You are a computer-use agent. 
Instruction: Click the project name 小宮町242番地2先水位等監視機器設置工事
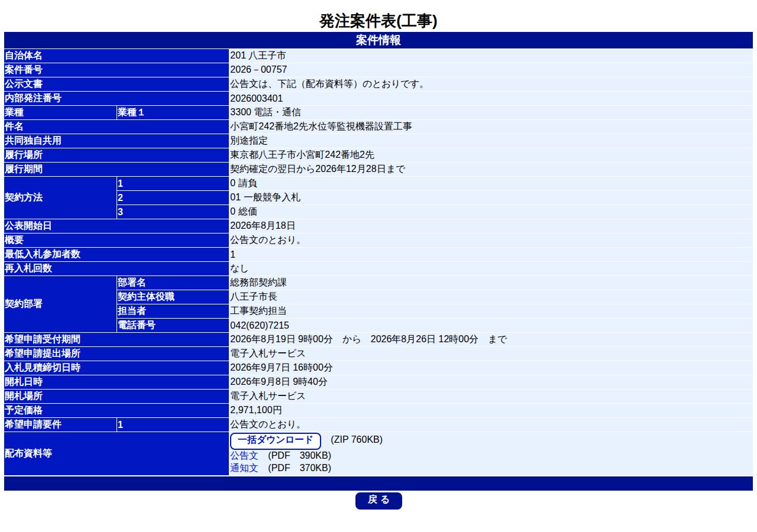tap(321, 126)
